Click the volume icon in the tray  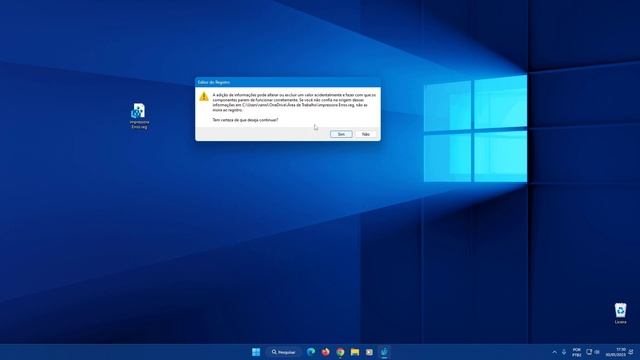pyautogui.click(x=597, y=352)
